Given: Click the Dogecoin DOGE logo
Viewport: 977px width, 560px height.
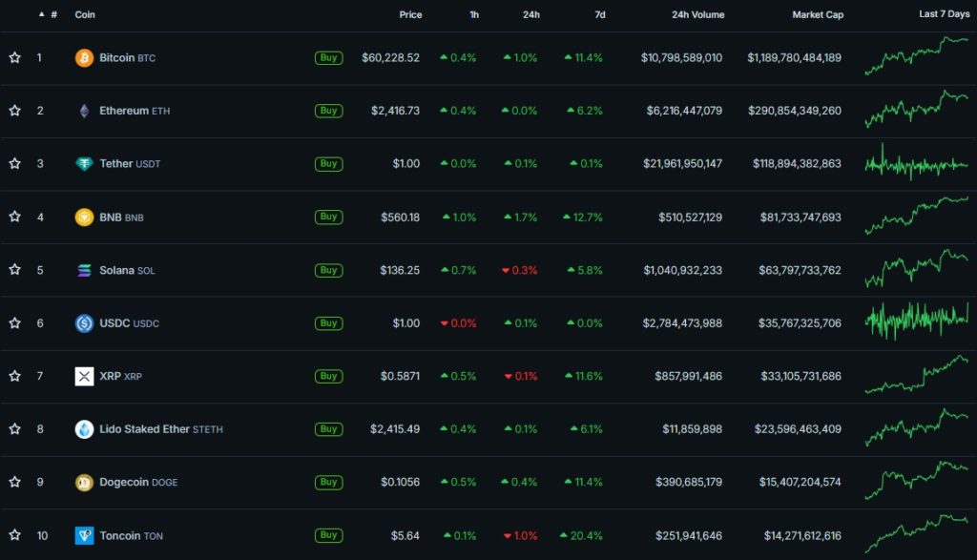Looking at the screenshot, I should [x=84, y=482].
